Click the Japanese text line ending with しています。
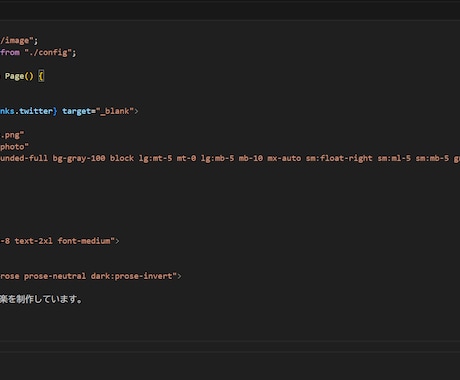The width and height of the screenshot is (460, 380). pos(41,299)
